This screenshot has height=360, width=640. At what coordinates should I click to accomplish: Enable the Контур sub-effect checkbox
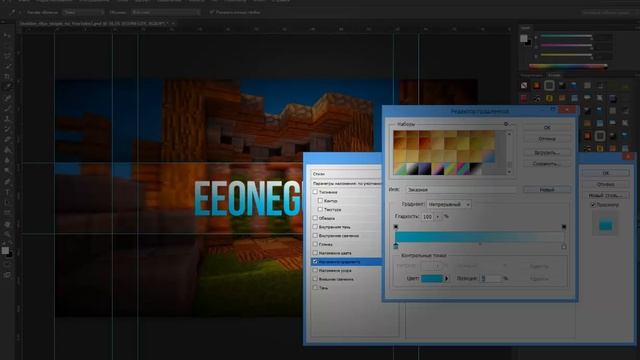[x=320, y=200]
